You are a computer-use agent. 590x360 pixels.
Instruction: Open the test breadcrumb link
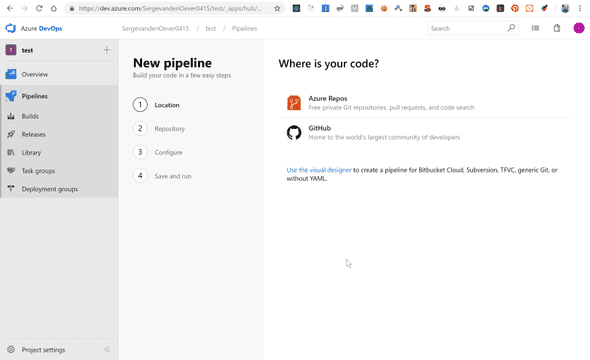point(211,28)
